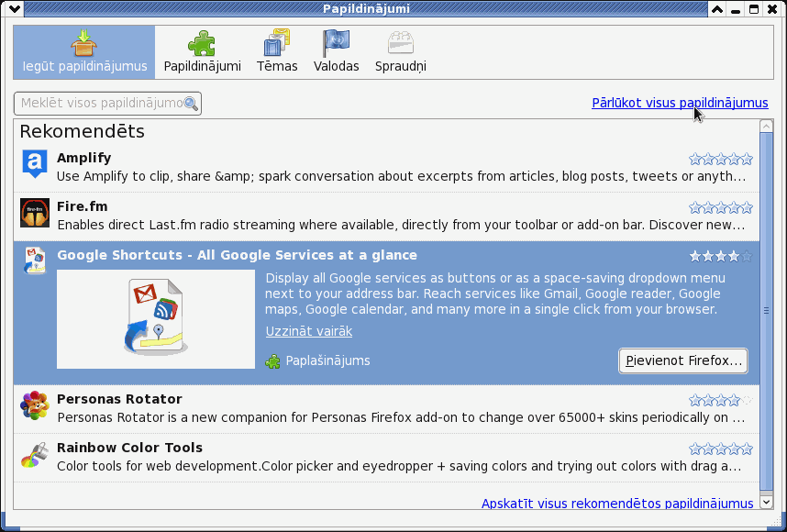The height and width of the screenshot is (532, 787).
Task: Click the Google Shortcuts description paragraph
Action: [495, 294]
